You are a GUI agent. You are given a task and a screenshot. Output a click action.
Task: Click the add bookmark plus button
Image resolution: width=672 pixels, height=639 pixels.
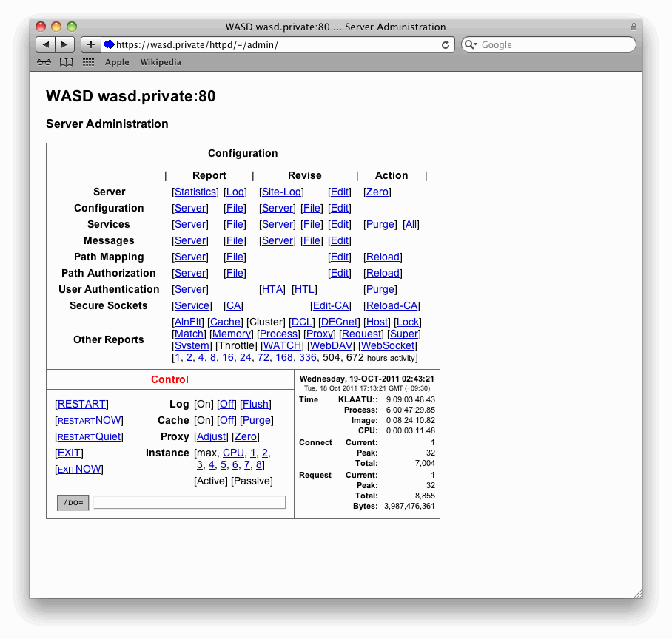[x=90, y=44]
